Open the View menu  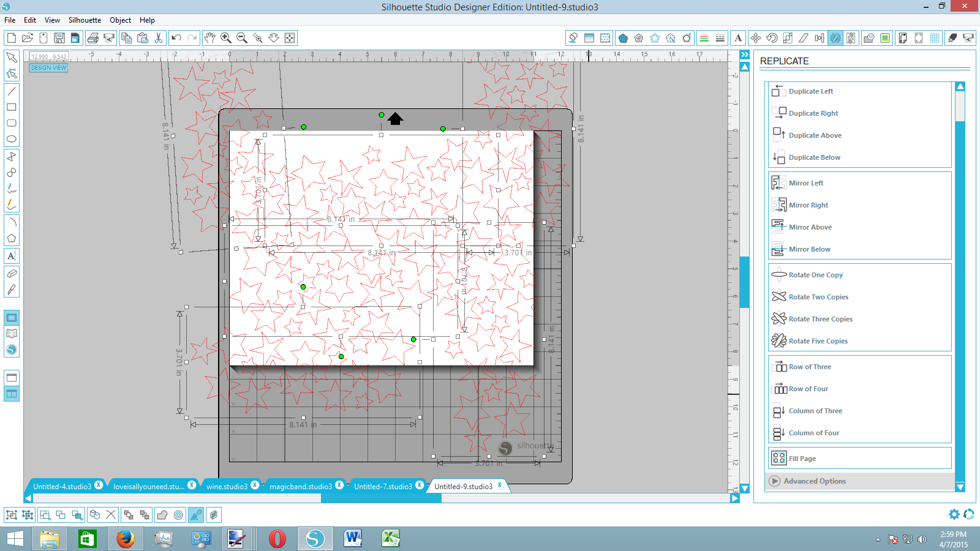[52, 20]
